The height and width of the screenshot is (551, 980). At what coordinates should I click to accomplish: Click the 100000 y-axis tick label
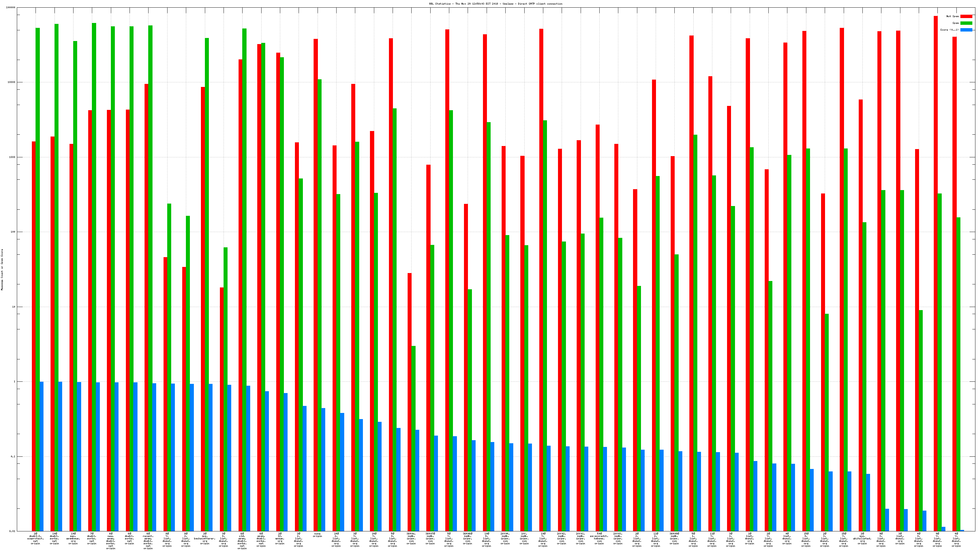(x=11, y=8)
